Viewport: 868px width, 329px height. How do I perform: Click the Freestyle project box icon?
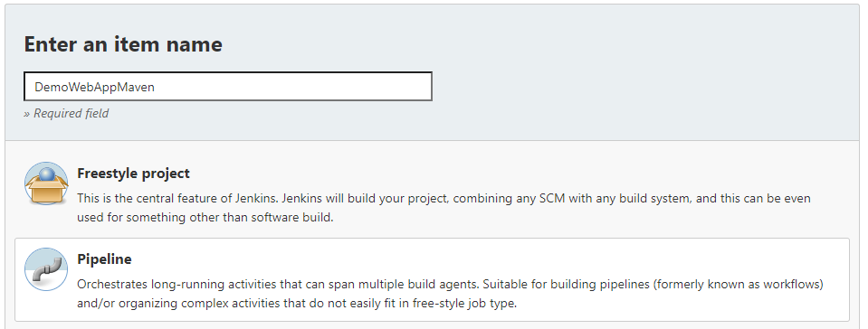pyautogui.click(x=46, y=183)
